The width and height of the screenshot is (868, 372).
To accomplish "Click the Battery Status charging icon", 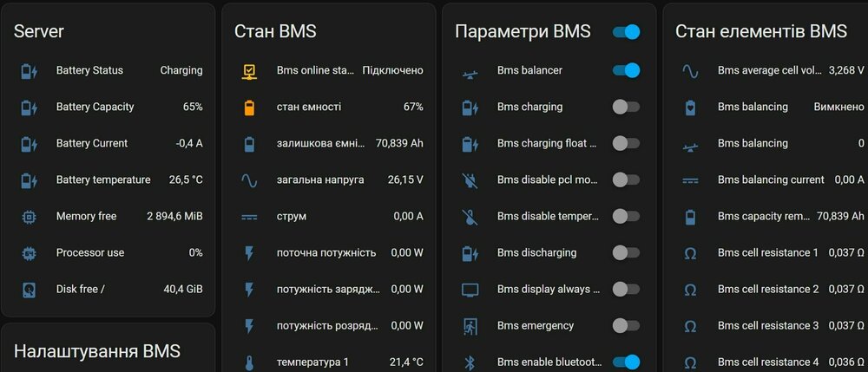I will 29,71.
